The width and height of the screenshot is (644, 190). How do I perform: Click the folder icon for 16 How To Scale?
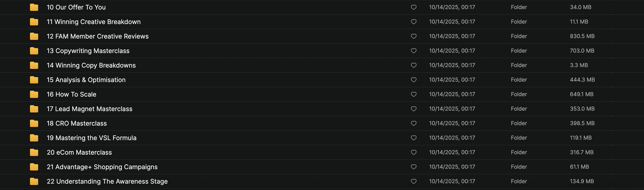click(34, 94)
